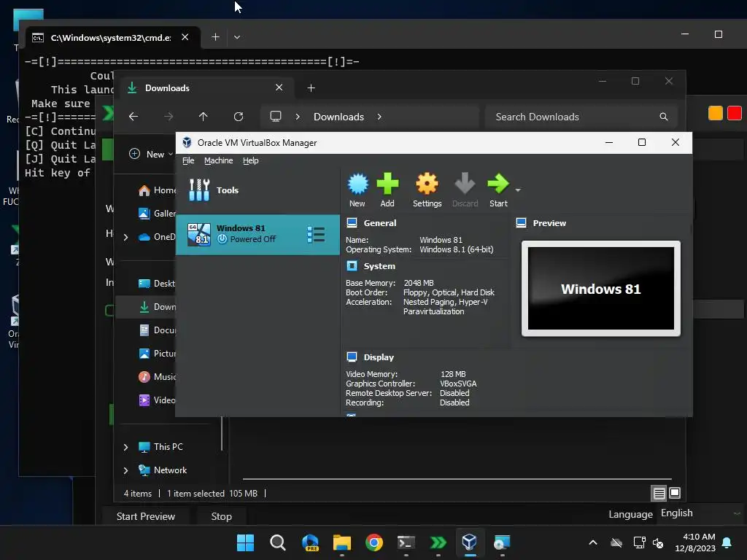Screen dimensions: 747x560
Task: Select the cmd.exe terminal tab
Action: pyautogui.click(x=112, y=38)
